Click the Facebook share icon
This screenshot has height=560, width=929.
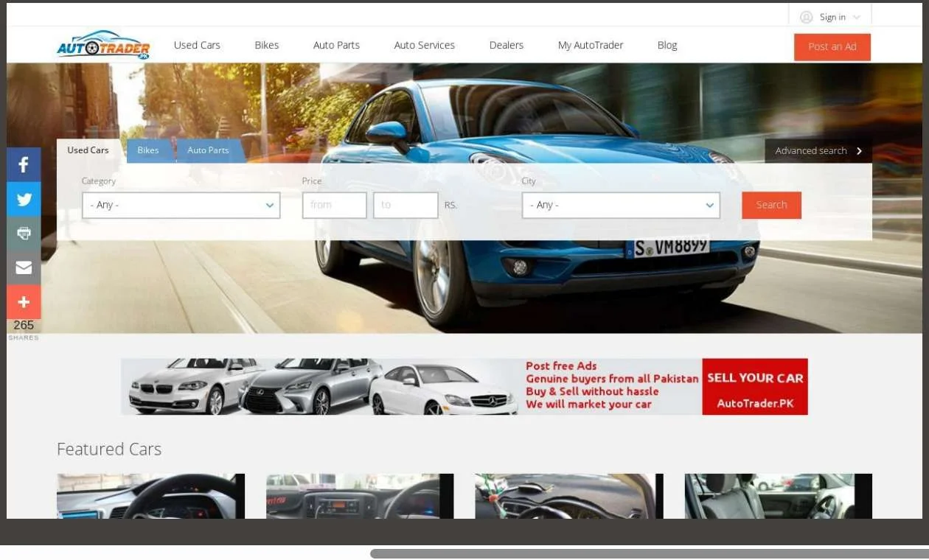coord(24,164)
